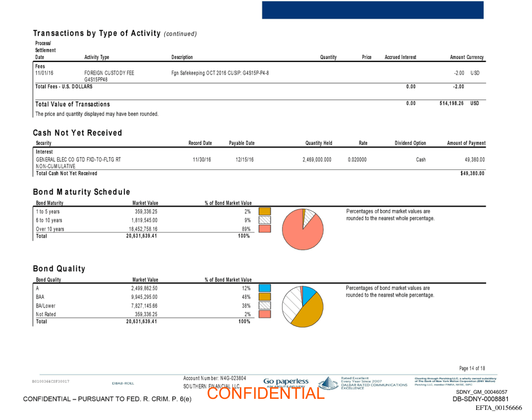The height and width of the screenshot is (420, 532).
Task: Click the Go paperless logo
Action: (286, 382)
